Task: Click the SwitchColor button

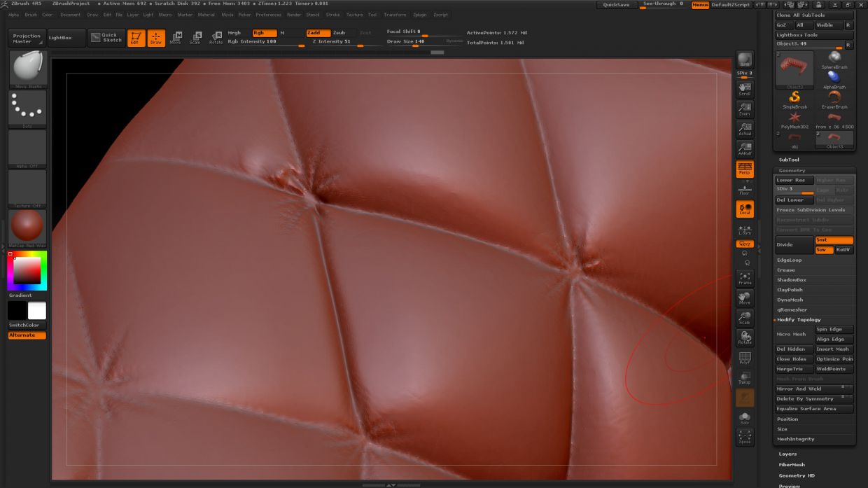Action: point(27,326)
